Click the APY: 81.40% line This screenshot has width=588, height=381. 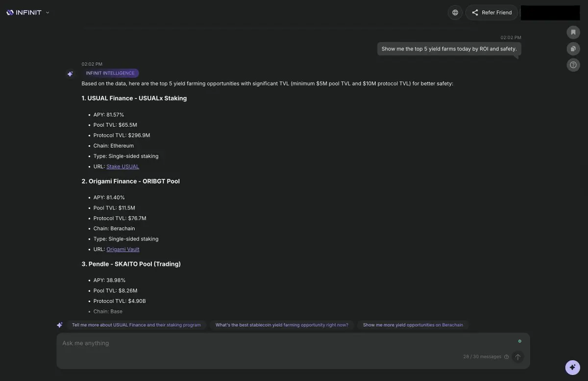(109, 197)
